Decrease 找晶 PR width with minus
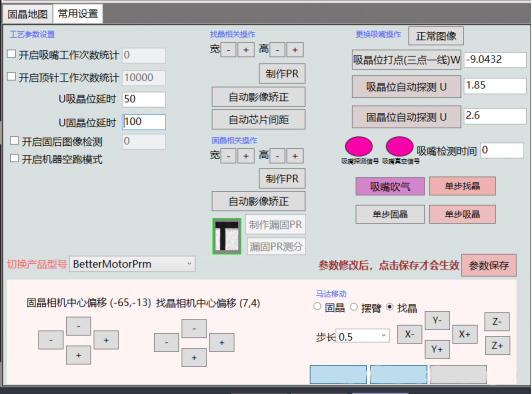Viewport: 532px width, 394px height. coord(229,50)
